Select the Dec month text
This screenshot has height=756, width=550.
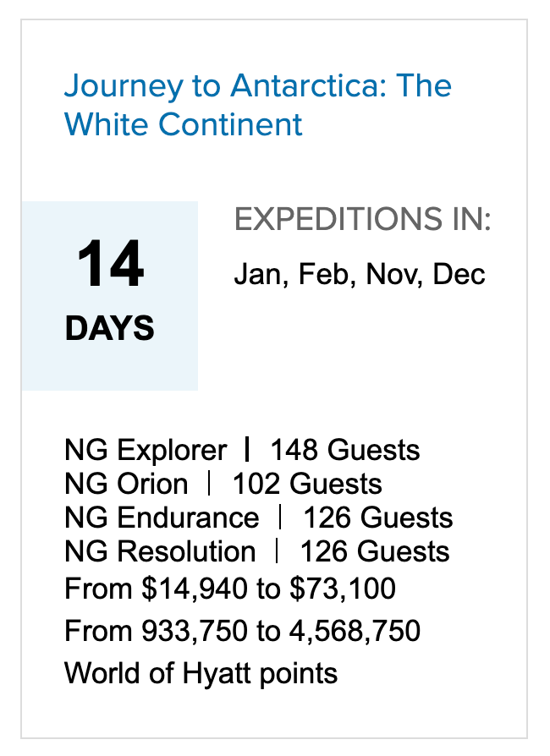pyautogui.click(x=459, y=275)
